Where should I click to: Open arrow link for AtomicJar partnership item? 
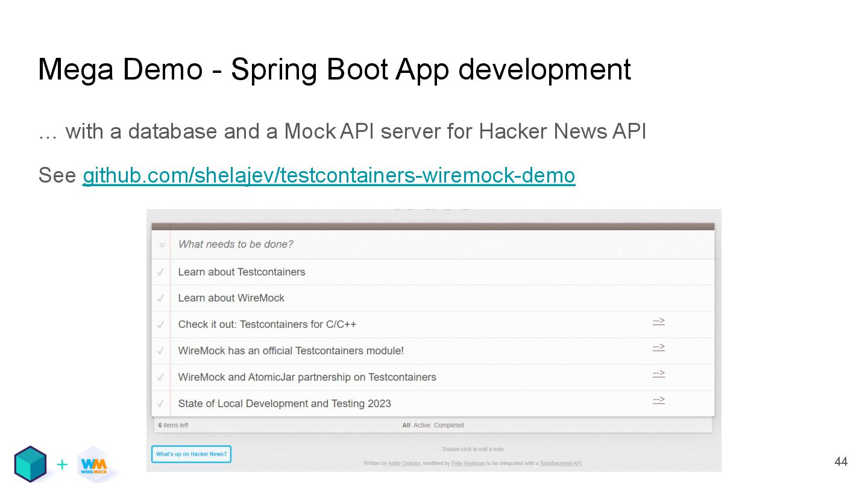[658, 374]
